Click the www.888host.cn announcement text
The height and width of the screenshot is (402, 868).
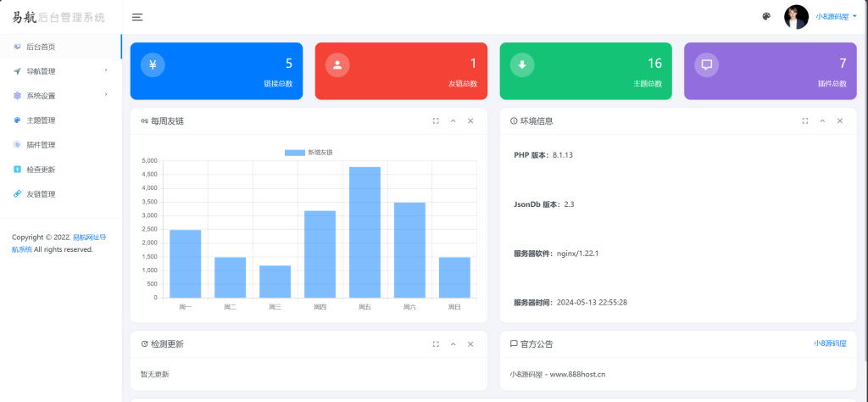[x=577, y=374]
